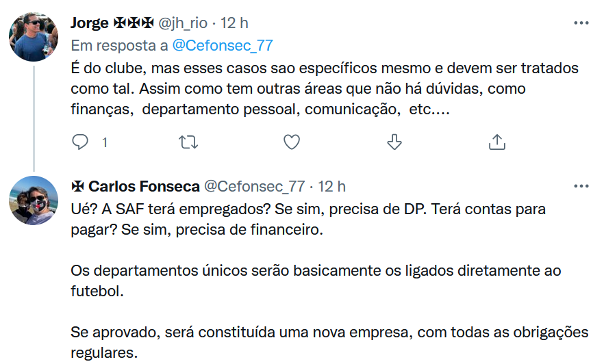Reply to Jorge's tweet via the comment icon

pos(80,142)
